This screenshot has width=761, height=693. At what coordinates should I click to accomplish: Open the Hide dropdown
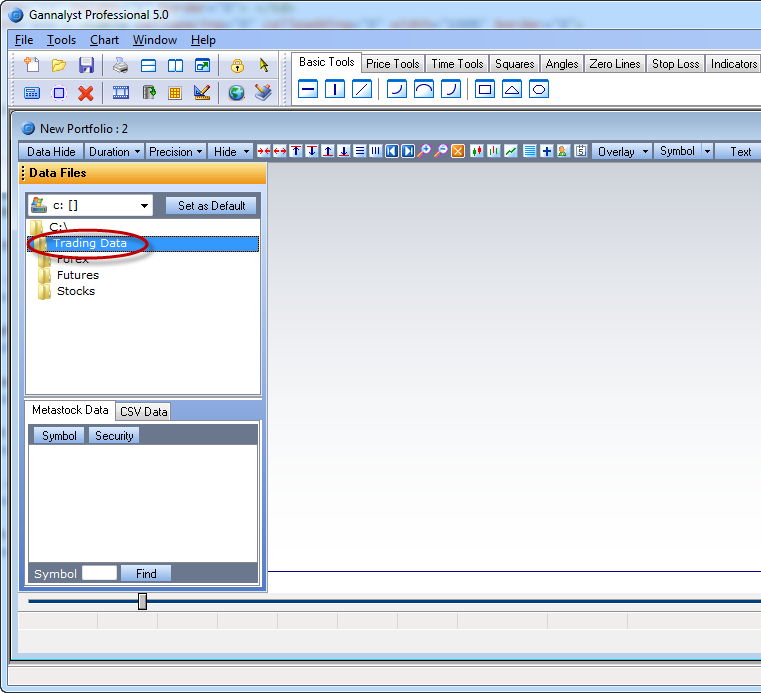point(231,152)
